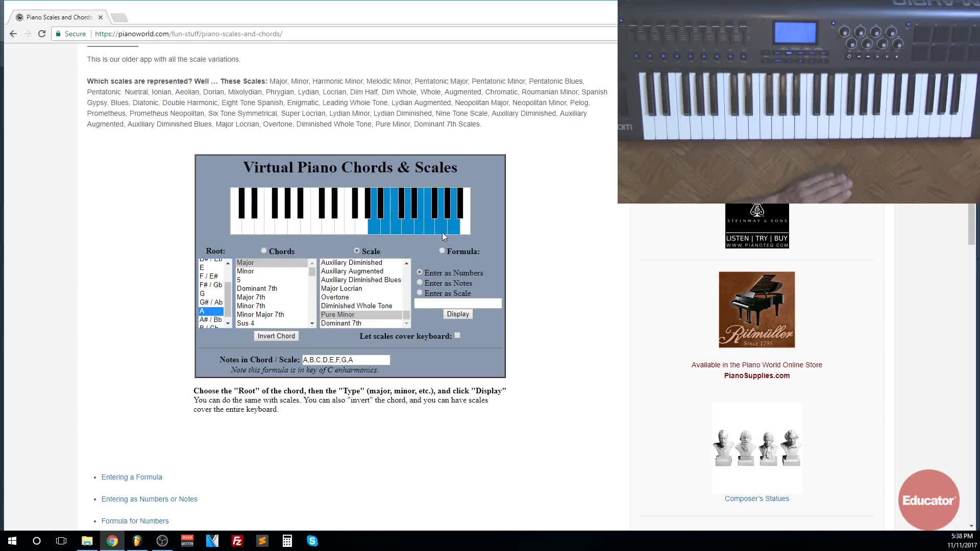Select Dominant 7th in the chord list

tap(257, 288)
